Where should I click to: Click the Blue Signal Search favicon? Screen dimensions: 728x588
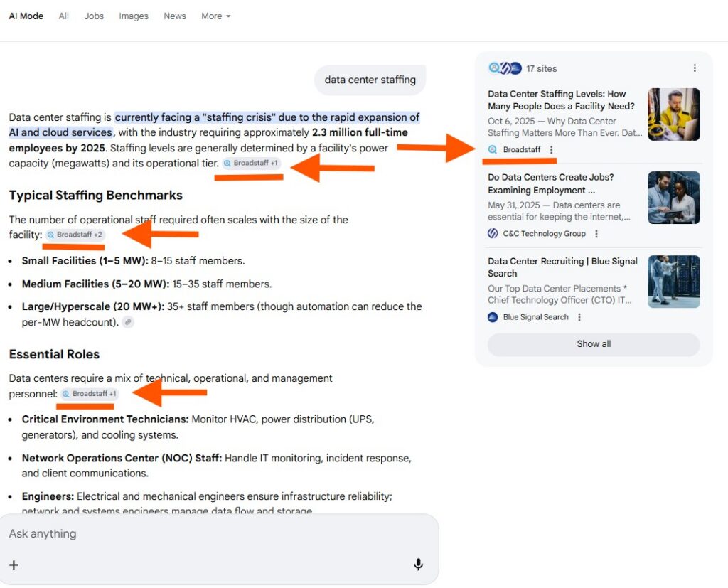(492, 317)
